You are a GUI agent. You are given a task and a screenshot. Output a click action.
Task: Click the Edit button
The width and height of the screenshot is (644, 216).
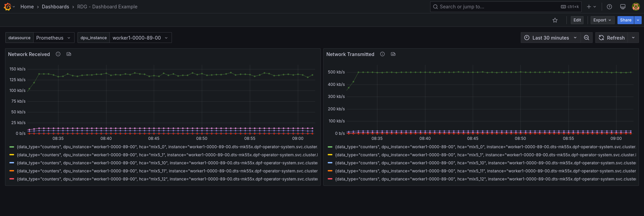click(x=577, y=20)
